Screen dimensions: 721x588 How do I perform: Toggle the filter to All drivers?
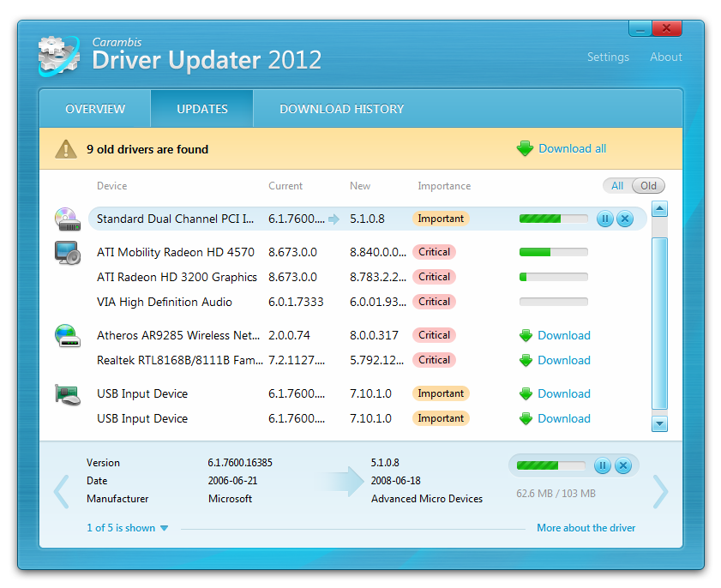pos(616,186)
